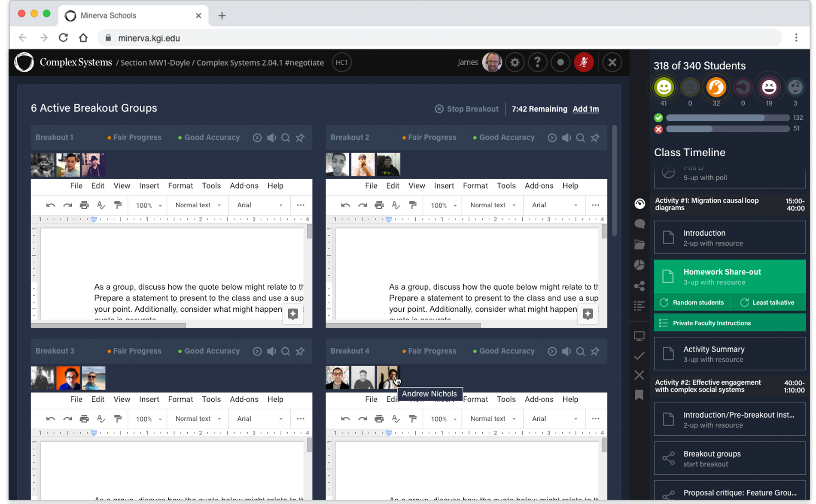This screenshot has width=816, height=504.
Task: Stop the breakout session
Action: (x=466, y=109)
